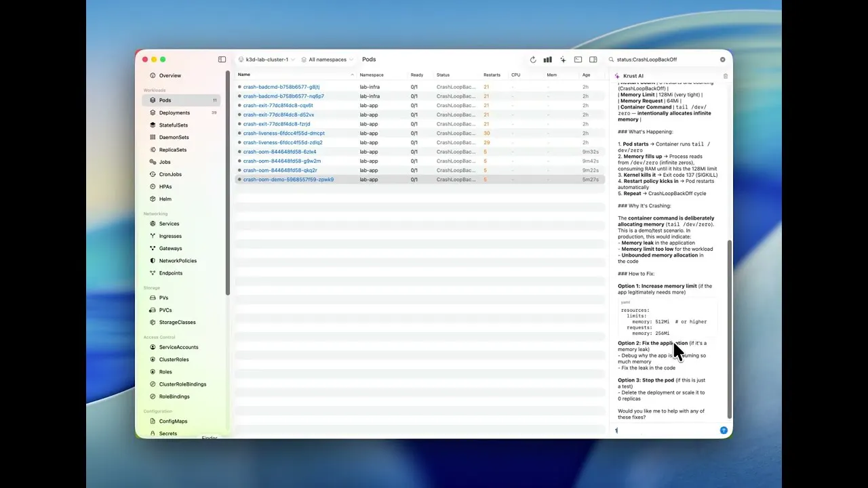Go to ConfigMaps in the sidebar
This screenshot has height=488, width=868.
[x=173, y=421]
